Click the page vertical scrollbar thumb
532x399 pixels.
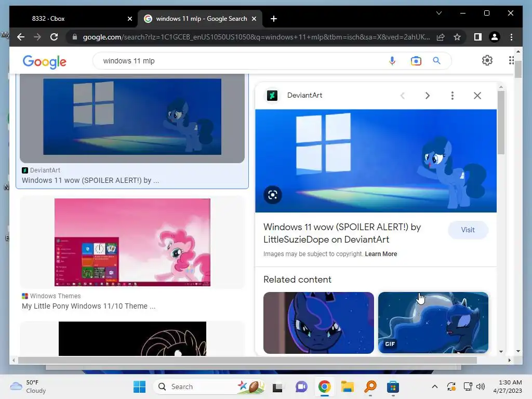518,69
